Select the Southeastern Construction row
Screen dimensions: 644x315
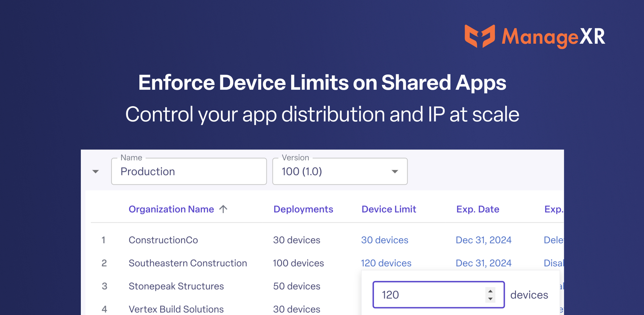[x=327, y=263]
